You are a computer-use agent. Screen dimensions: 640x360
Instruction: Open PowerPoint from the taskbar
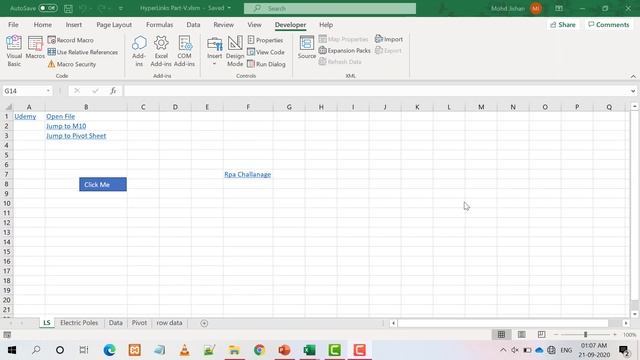point(284,350)
